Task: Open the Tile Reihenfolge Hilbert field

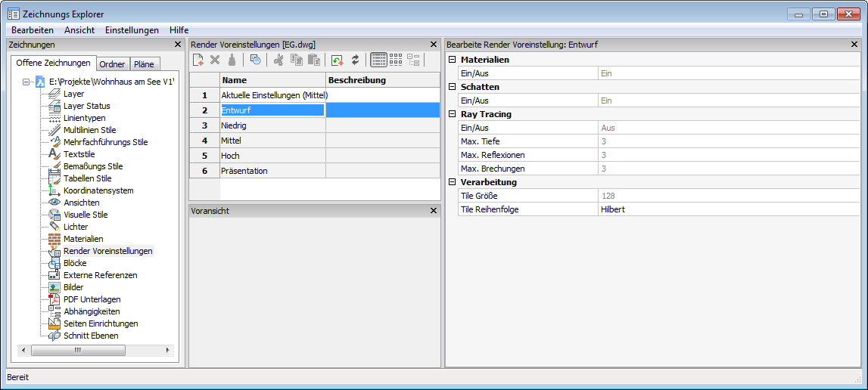Action: pos(726,209)
